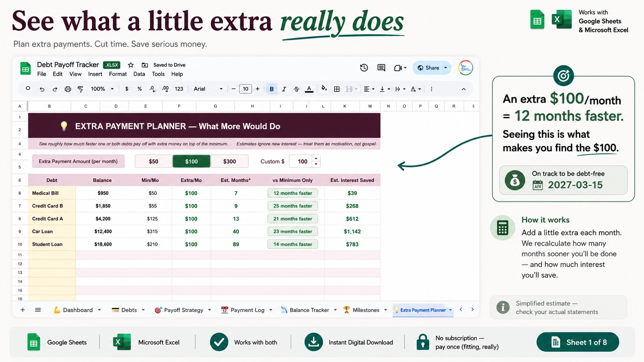
Task: Open zoom 100% dropdown
Action: pos(102,89)
